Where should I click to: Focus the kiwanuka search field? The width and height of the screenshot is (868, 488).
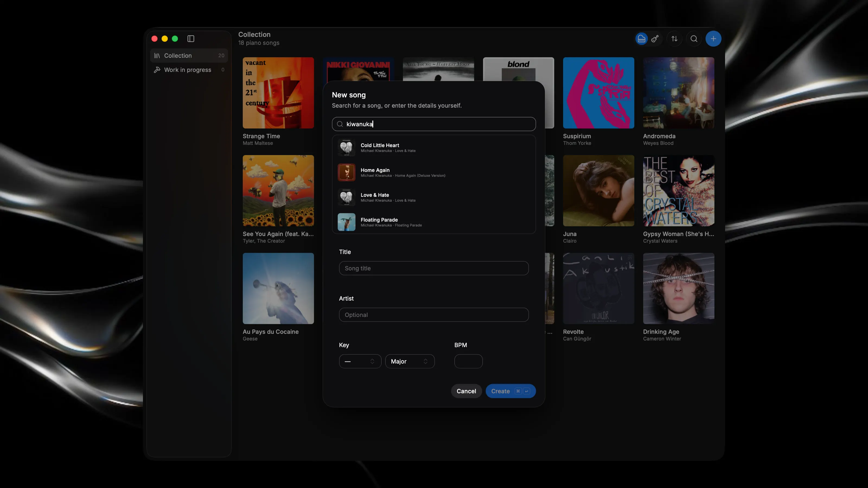tap(434, 124)
